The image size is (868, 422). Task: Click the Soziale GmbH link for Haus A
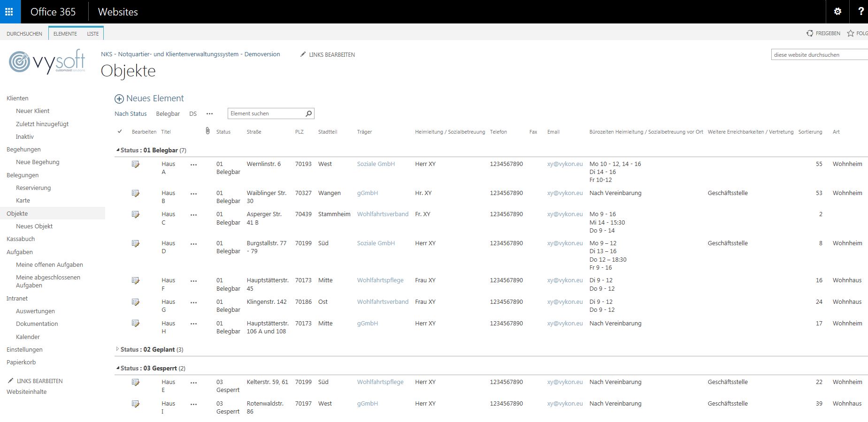point(376,164)
